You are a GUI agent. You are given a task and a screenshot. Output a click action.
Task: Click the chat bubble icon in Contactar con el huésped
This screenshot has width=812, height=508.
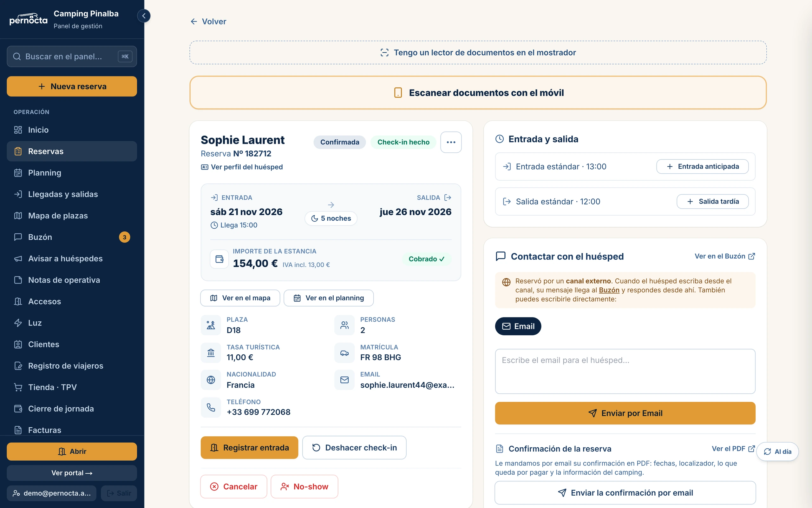(500, 256)
